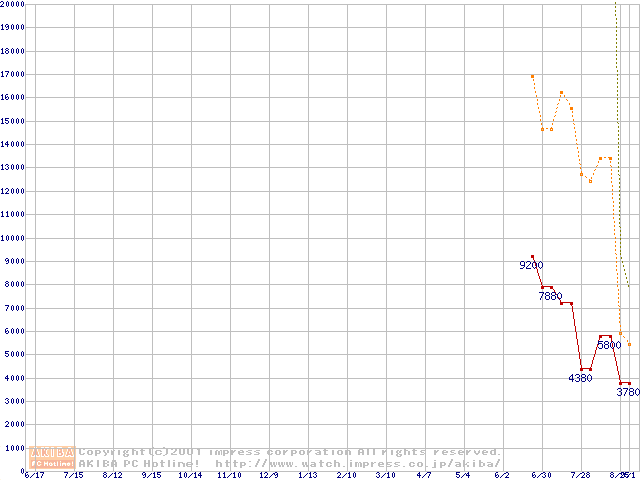Click the 10/14 date on x-axis
This screenshot has width=640, height=480.
pos(190,476)
